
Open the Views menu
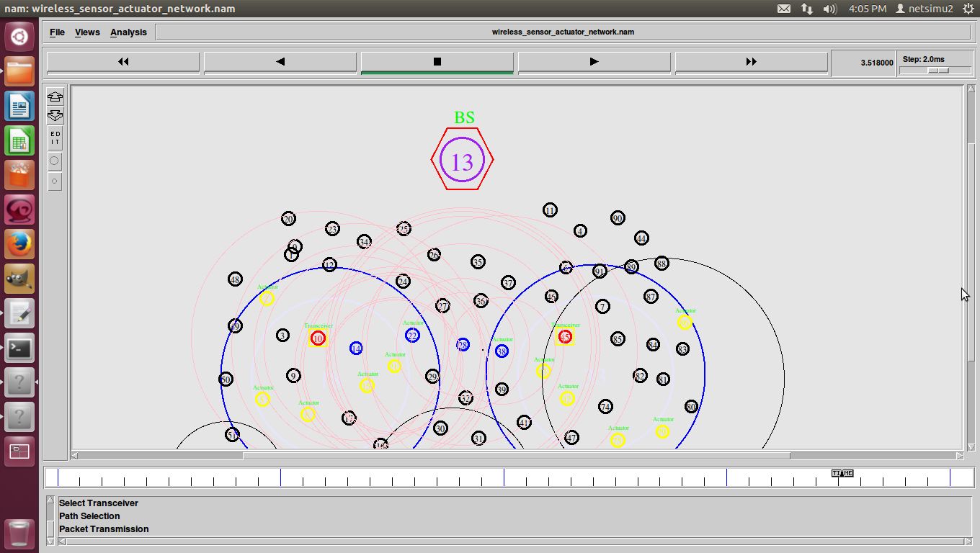click(x=87, y=32)
